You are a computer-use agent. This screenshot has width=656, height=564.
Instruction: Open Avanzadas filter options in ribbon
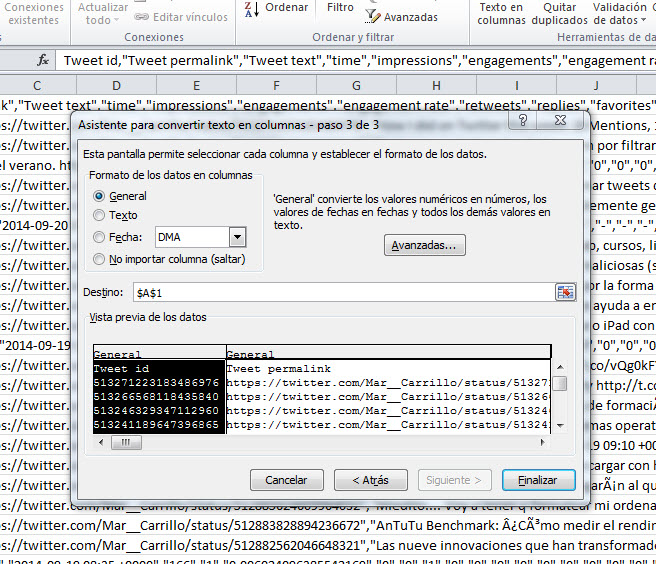(x=400, y=17)
